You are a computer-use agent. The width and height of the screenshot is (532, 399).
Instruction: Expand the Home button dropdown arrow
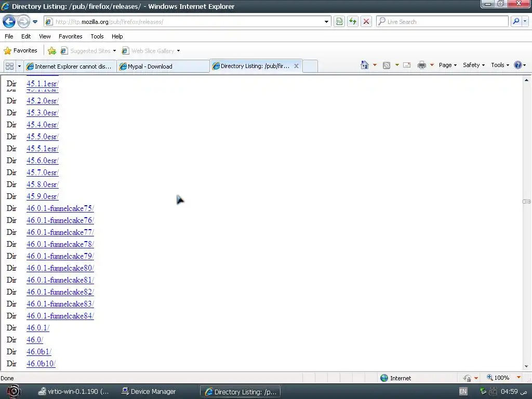pyautogui.click(x=375, y=65)
